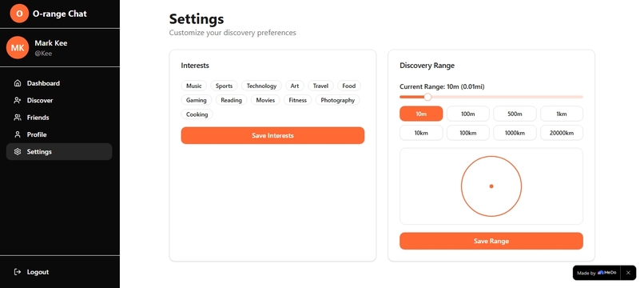Screen dimensions: 644x288
Task: Select the 20000km range preset
Action: [x=562, y=133]
